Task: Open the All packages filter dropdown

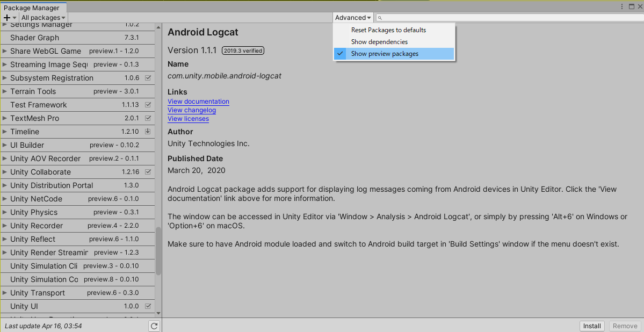Action: coord(43,18)
